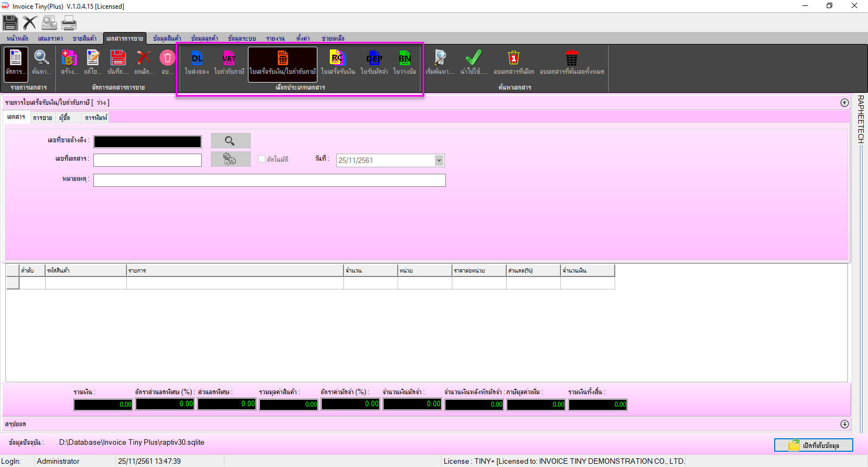Image resolution: width=868 pixels, height=467 pixels.
Task: Click the RAPHETECH vertical side label
Action: (861, 119)
